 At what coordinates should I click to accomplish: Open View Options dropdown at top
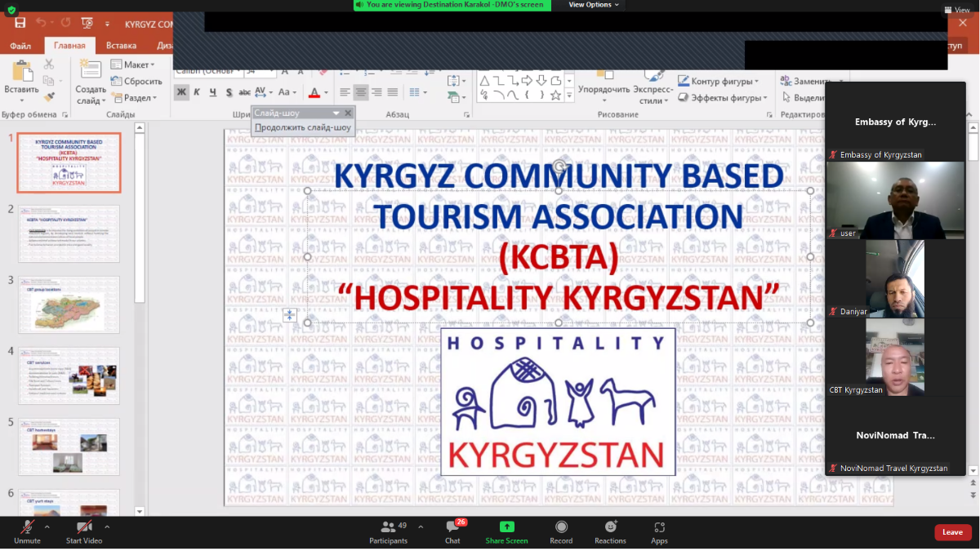595,5
